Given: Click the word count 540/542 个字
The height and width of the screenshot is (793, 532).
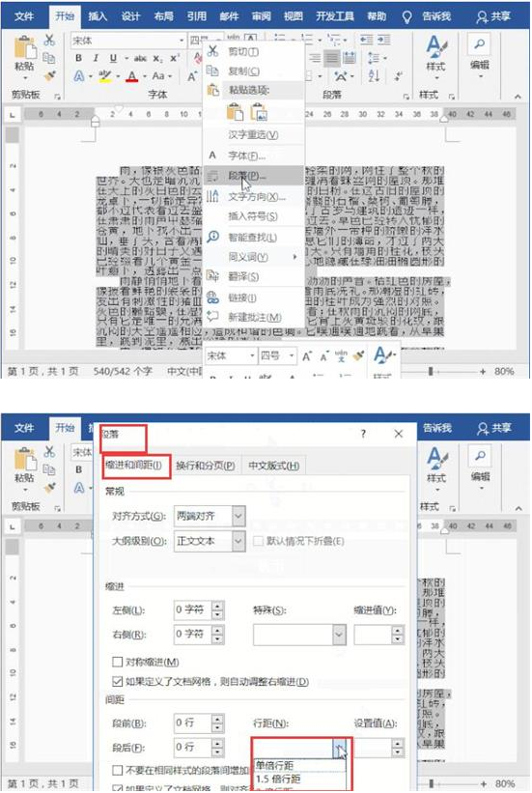Looking at the screenshot, I should [x=123, y=371].
